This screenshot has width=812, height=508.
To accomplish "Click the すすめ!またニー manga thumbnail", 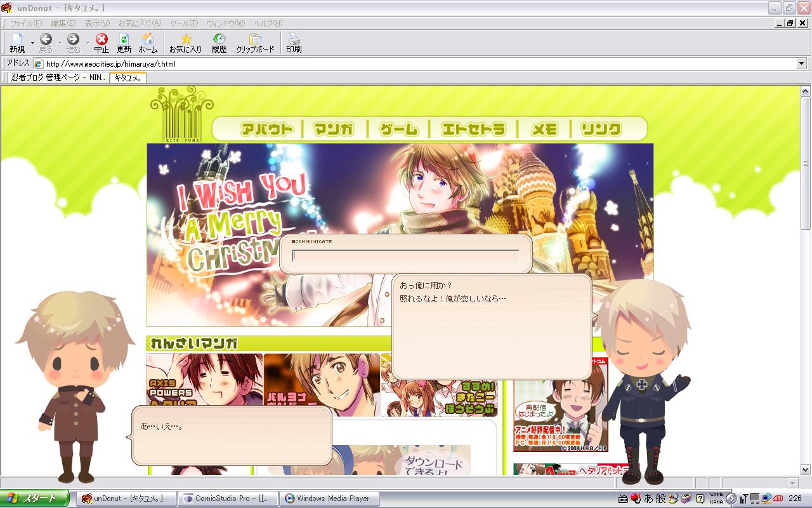I will click(439, 398).
